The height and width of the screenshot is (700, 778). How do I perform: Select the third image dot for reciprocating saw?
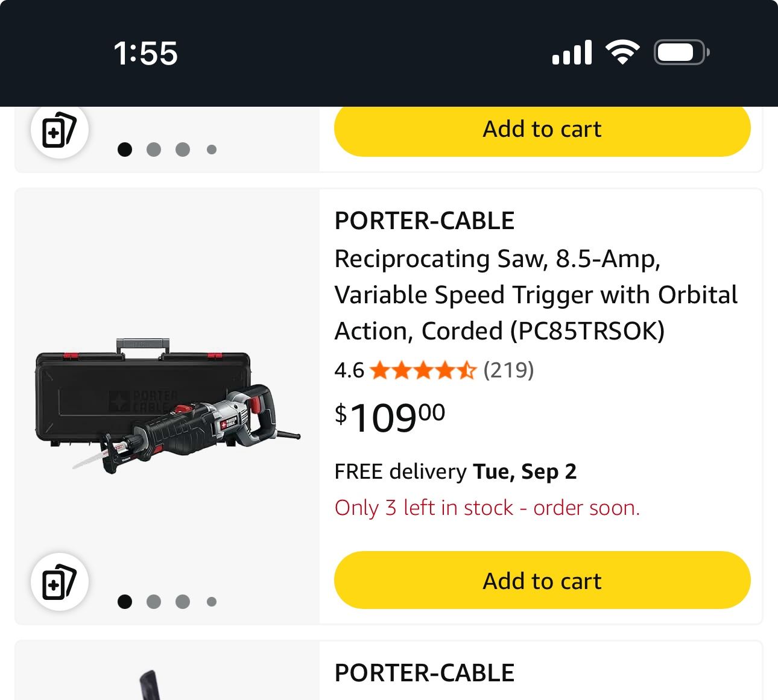pos(183,602)
